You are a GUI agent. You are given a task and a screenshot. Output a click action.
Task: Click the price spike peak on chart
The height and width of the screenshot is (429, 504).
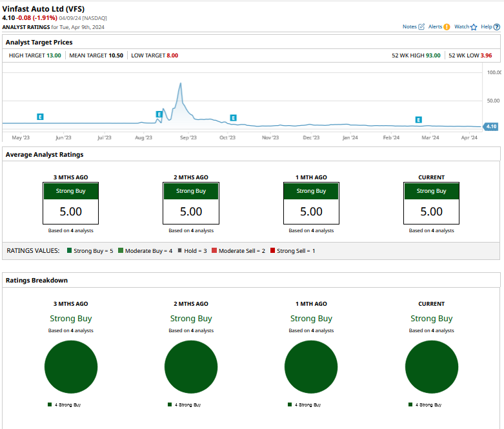[x=180, y=85]
